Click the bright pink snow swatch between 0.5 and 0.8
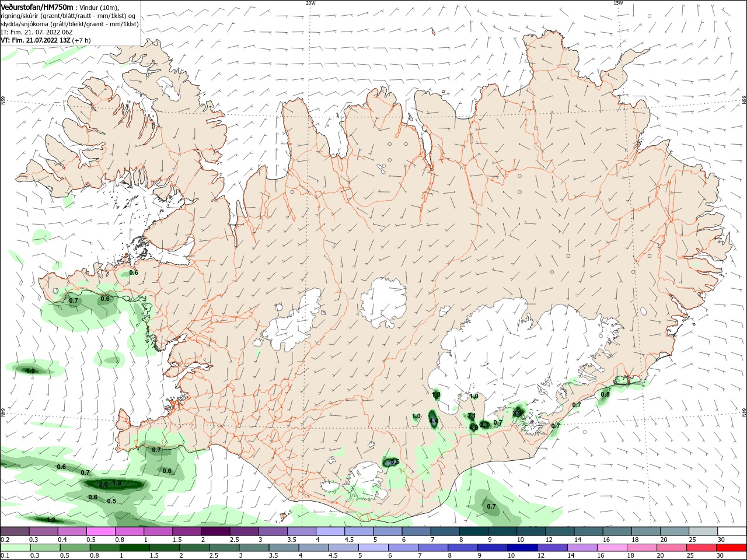747x560 pixels. [x=102, y=531]
